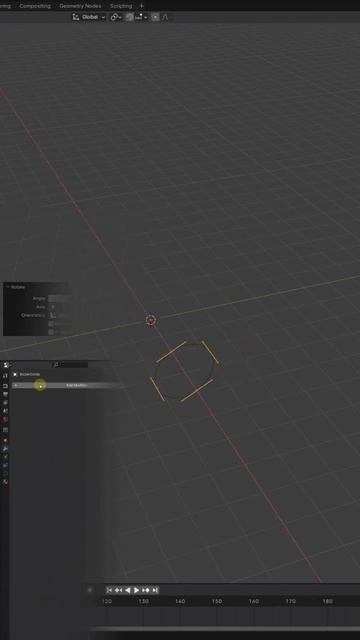Open the Collection properties tab
Image resolution: width=360 pixels, height=640 pixels.
(5, 430)
